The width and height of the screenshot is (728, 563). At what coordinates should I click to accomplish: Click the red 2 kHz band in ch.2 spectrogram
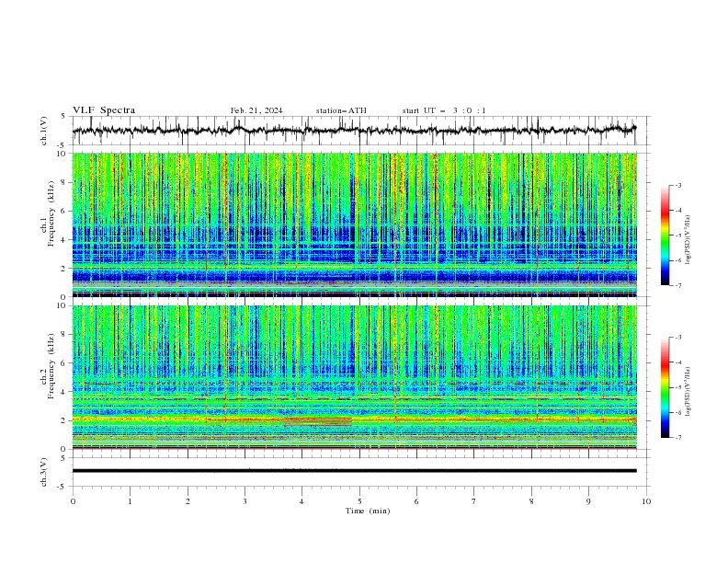tap(354, 419)
